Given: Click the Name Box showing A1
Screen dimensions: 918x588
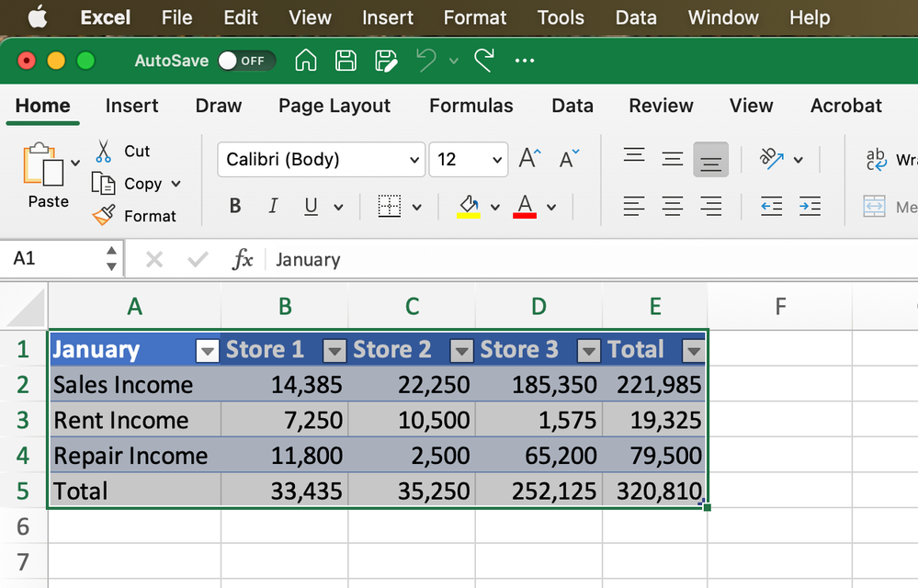Looking at the screenshot, I should pyautogui.click(x=62, y=258).
